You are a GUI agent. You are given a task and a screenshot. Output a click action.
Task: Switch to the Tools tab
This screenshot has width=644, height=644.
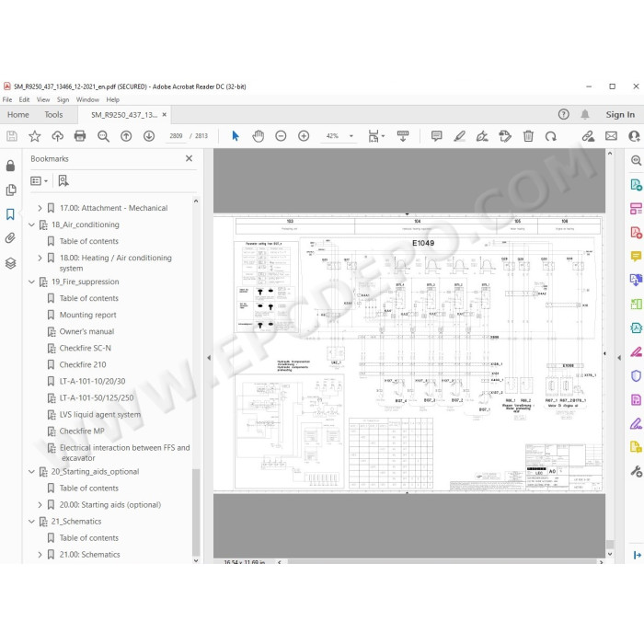(x=53, y=115)
